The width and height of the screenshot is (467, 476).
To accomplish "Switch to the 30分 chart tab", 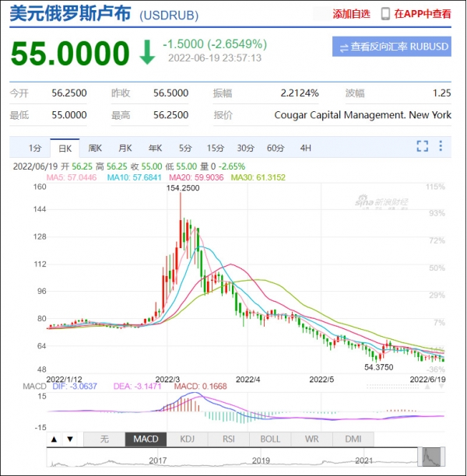I will pos(245,148).
